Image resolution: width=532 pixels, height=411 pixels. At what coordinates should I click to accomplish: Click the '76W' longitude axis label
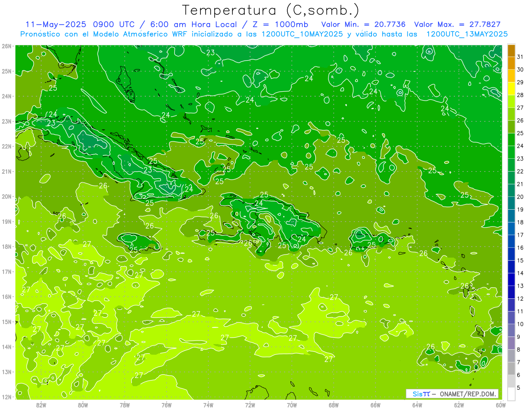(x=166, y=405)
